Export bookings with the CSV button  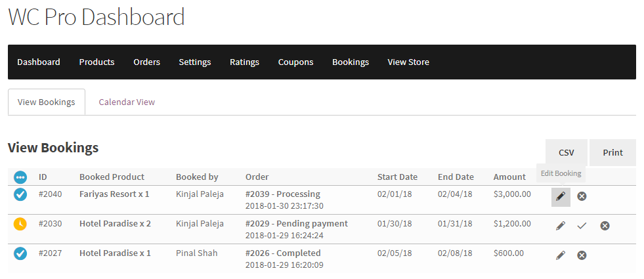(x=567, y=152)
